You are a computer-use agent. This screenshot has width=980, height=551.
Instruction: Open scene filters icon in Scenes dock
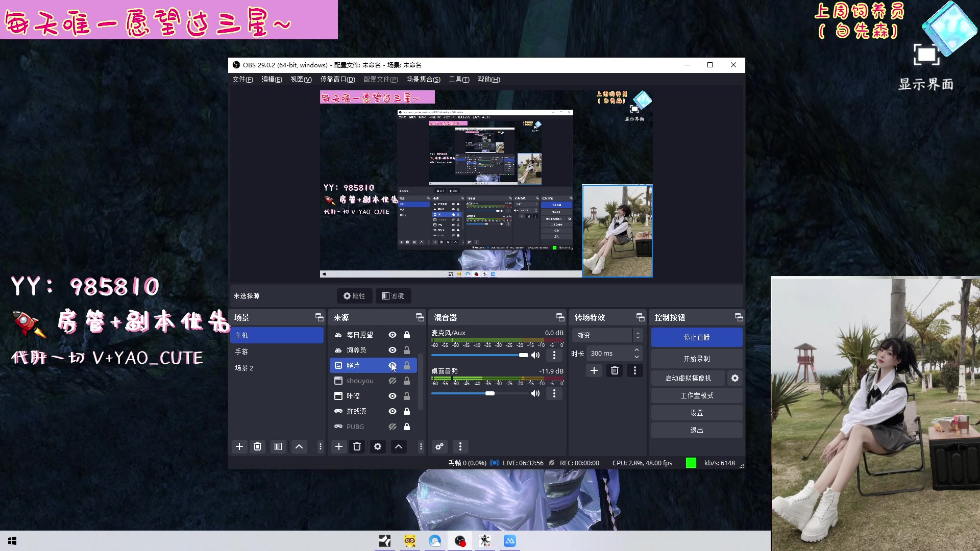278,446
